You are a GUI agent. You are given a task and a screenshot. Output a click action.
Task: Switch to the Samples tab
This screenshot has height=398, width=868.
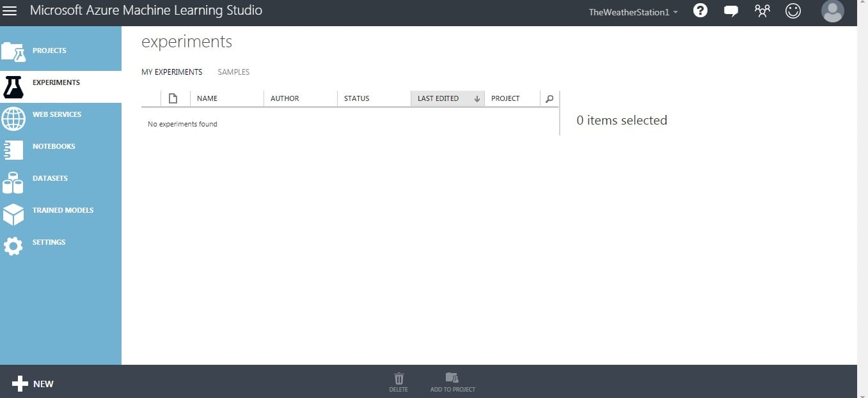coord(233,72)
